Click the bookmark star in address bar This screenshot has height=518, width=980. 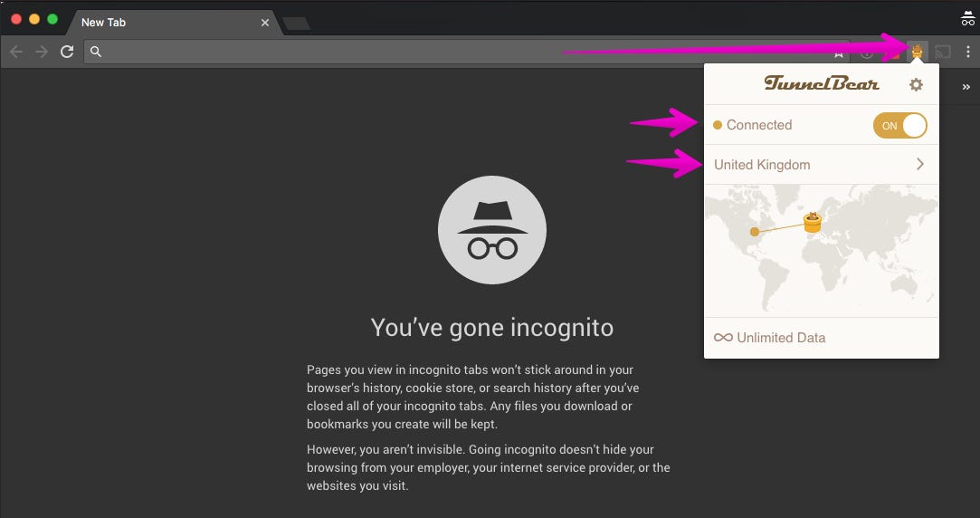(838, 53)
